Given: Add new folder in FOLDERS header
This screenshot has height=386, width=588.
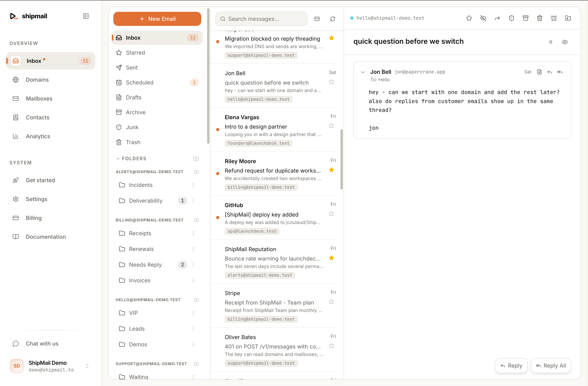Looking at the screenshot, I should [x=196, y=158].
